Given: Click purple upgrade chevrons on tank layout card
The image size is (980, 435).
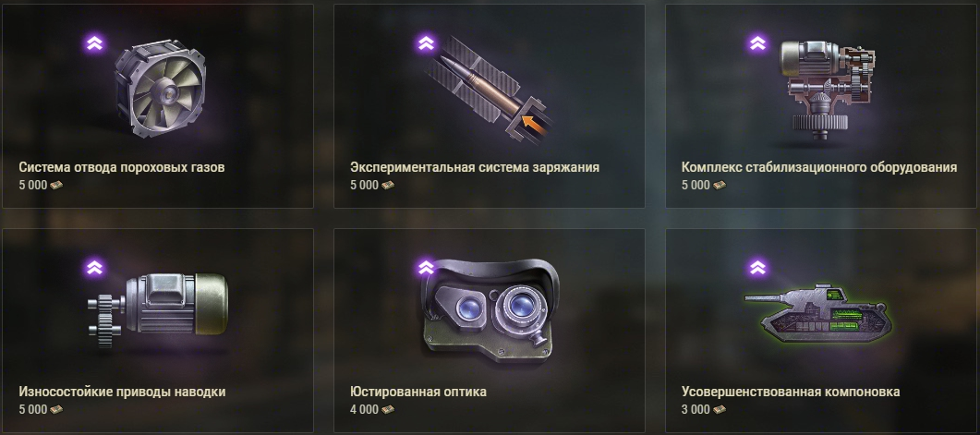Looking at the screenshot, I should click(757, 268).
